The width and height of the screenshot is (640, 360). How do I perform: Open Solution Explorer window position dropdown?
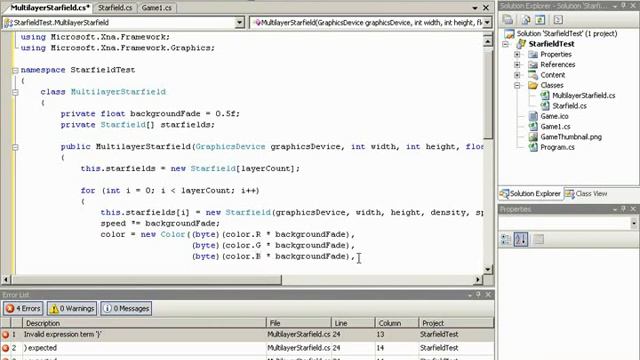[615, 5]
